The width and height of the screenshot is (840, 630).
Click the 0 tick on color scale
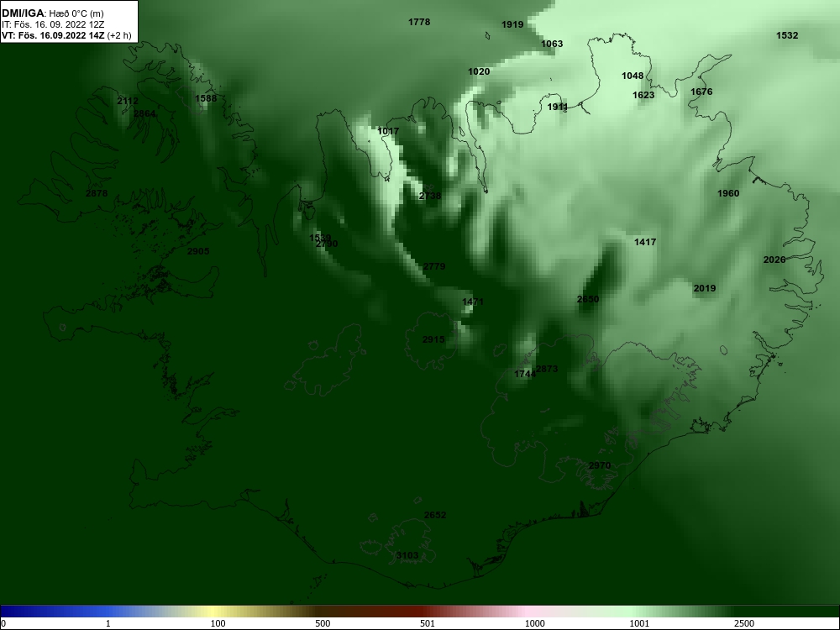[3, 623]
